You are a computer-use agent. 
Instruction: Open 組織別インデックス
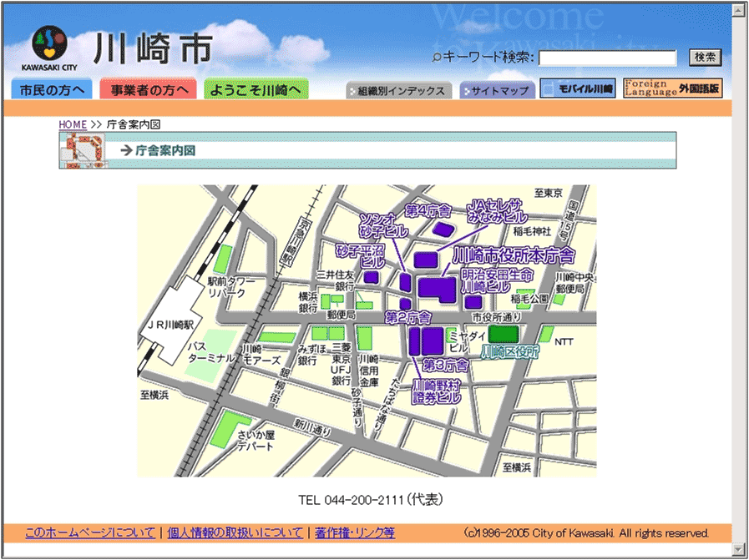click(x=399, y=91)
